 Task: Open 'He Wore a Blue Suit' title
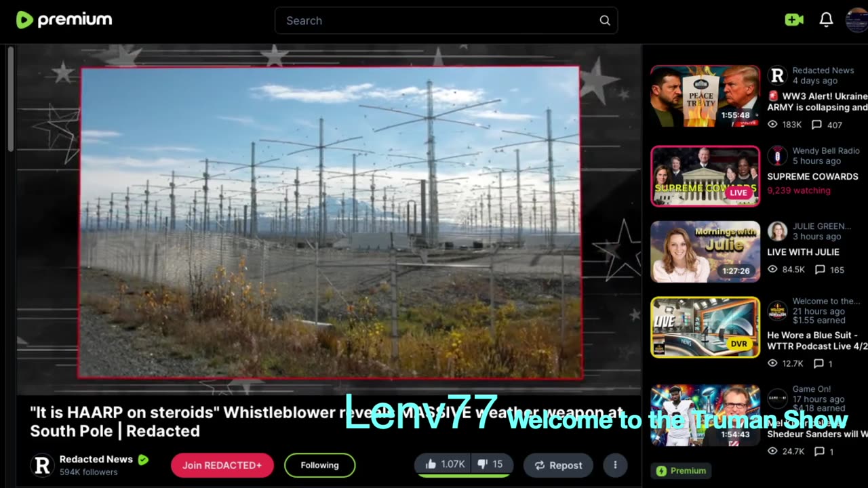817,340
